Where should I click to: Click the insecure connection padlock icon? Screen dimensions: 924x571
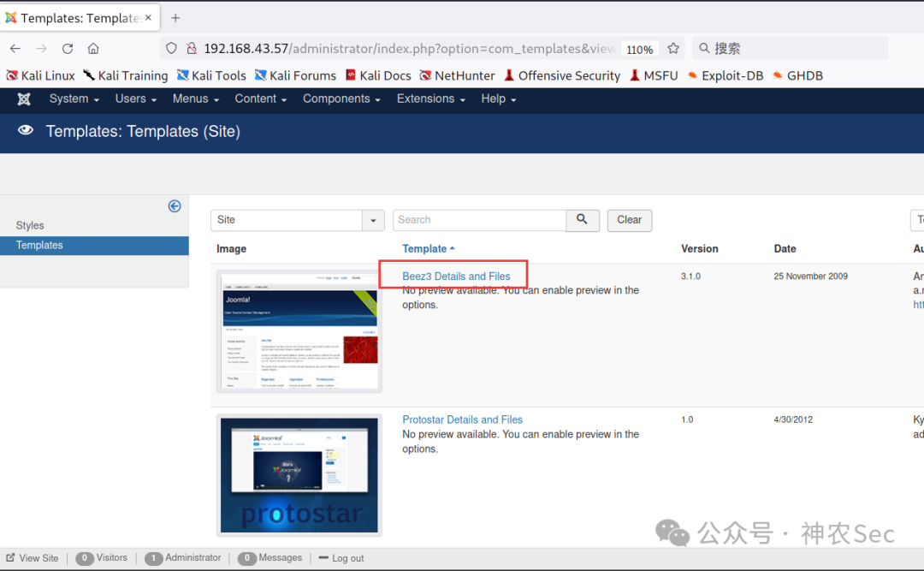(x=192, y=49)
